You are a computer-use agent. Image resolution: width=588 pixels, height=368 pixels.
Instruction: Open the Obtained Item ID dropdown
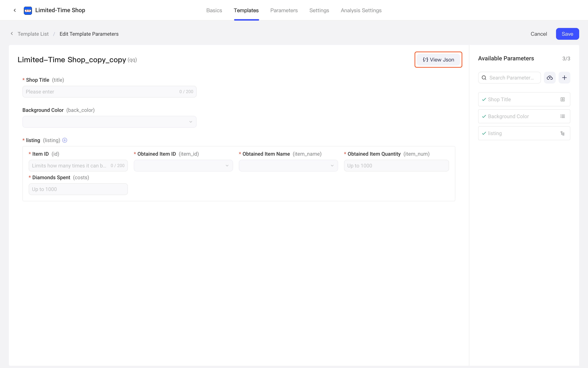(183, 165)
